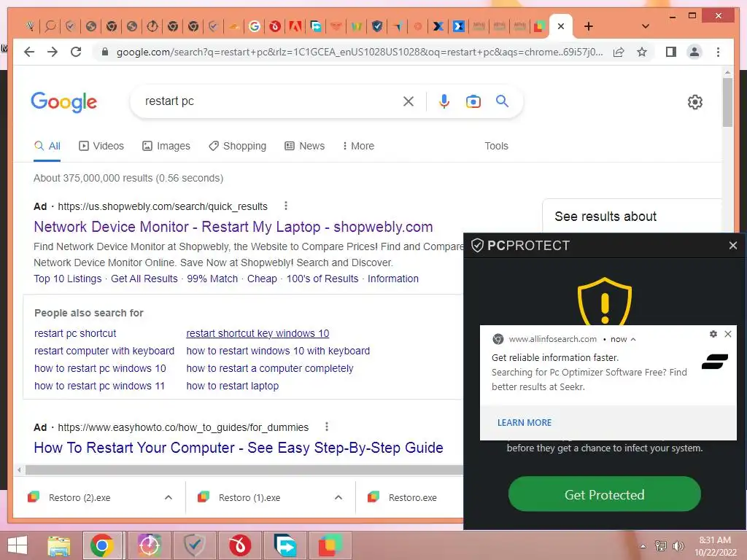Close the PCProtect popup window
The height and width of the screenshot is (560, 747).
click(732, 245)
